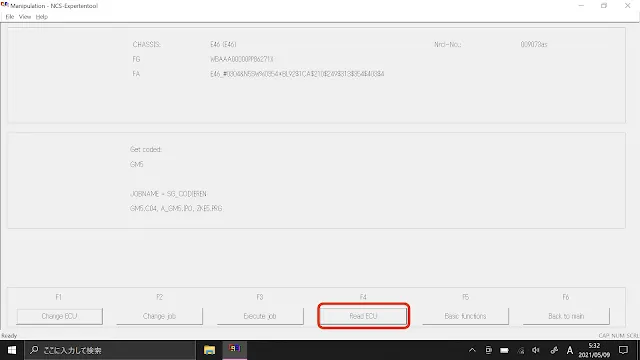Open the Windows Start menu icon
Viewport: 640px width, 360px height.
coord(12,350)
